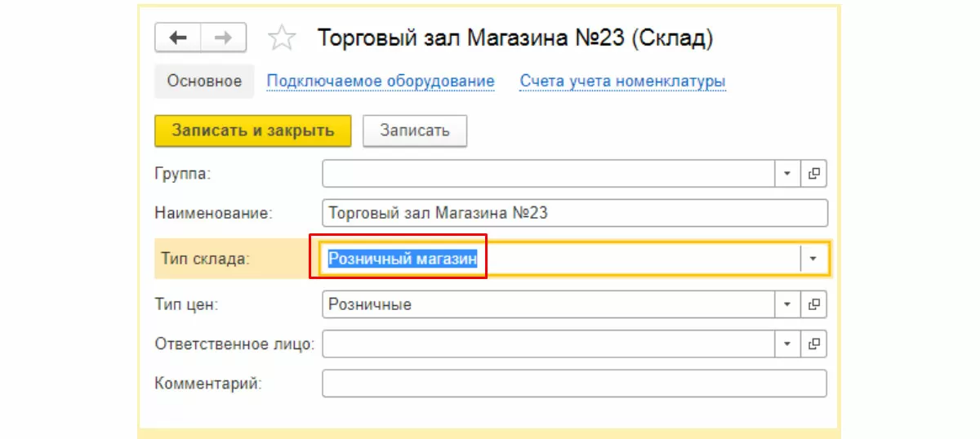Click the window title Торговый зал Магазина №23 (Склад)
Image resolution: width=980 pixels, height=439 pixels.
pyautogui.click(x=514, y=38)
